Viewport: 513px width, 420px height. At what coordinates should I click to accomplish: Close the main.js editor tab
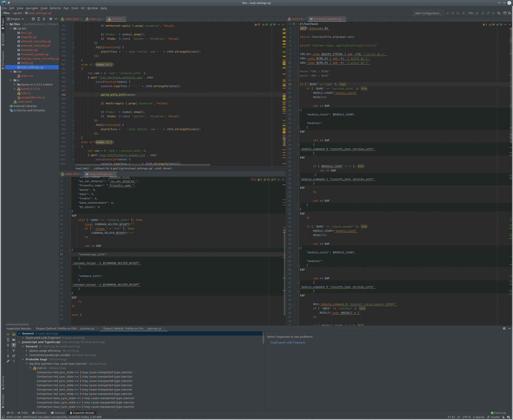coord(124,19)
